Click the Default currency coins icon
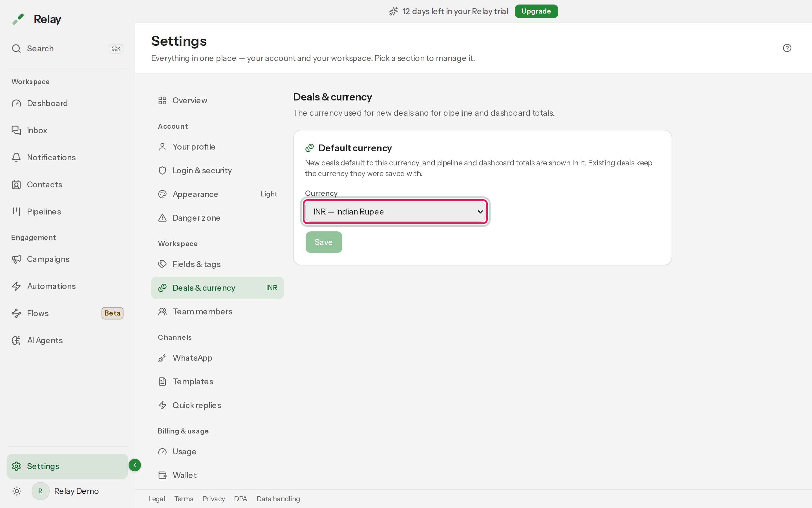Screen dimensions: 812x508 pos(309,148)
